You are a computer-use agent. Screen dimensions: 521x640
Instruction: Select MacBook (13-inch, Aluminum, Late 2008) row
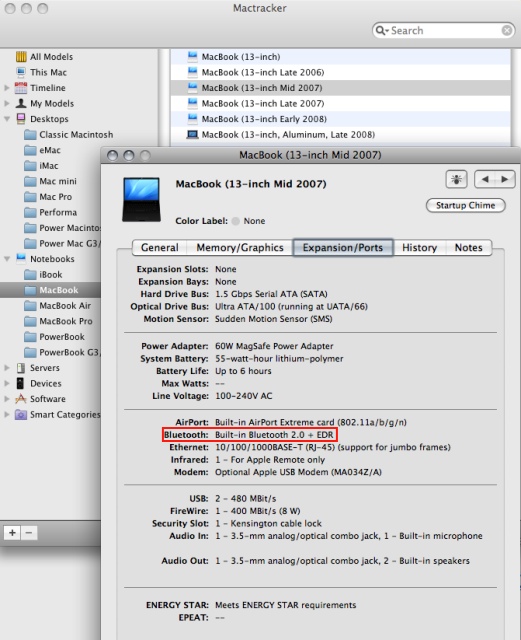tap(340, 135)
